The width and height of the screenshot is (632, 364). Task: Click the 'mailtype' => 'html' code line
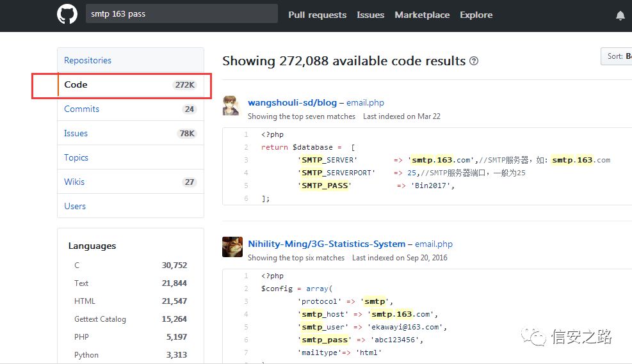(x=340, y=352)
